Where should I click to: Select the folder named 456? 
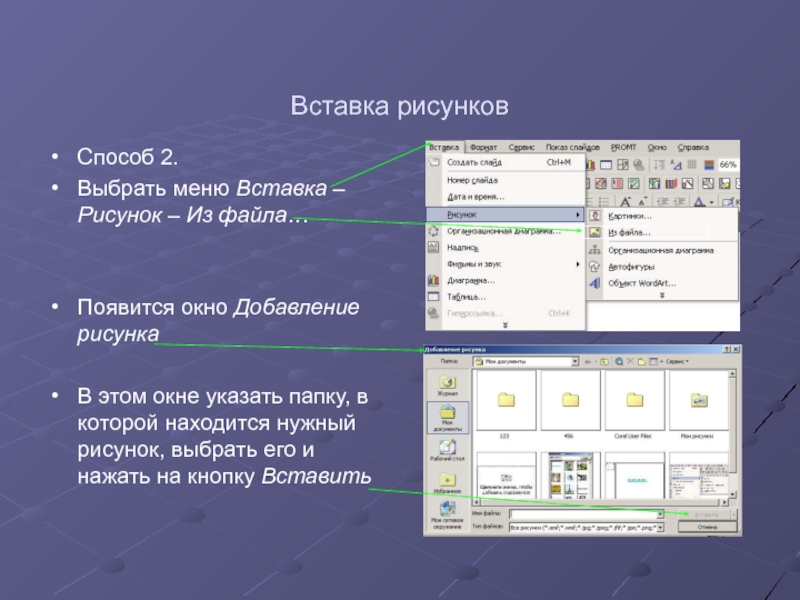[570, 405]
